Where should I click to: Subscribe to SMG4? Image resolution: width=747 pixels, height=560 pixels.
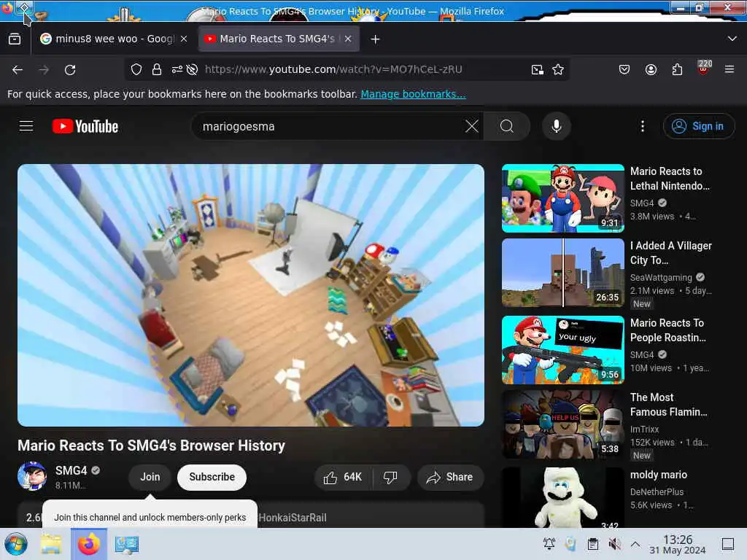tap(212, 477)
